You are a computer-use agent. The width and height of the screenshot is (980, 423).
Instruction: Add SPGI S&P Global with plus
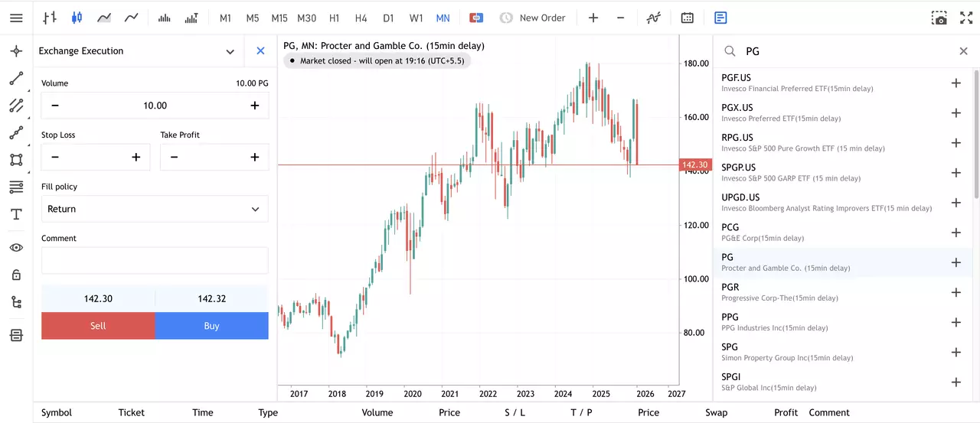tap(955, 382)
